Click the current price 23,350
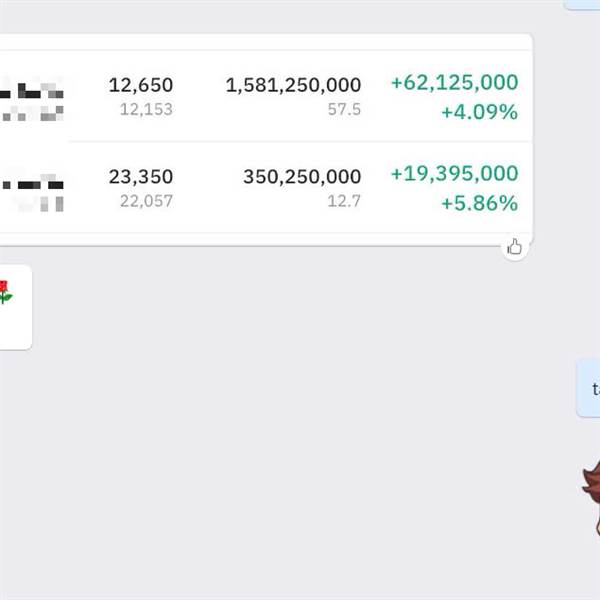Screen dimensions: 600x600 point(140,177)
